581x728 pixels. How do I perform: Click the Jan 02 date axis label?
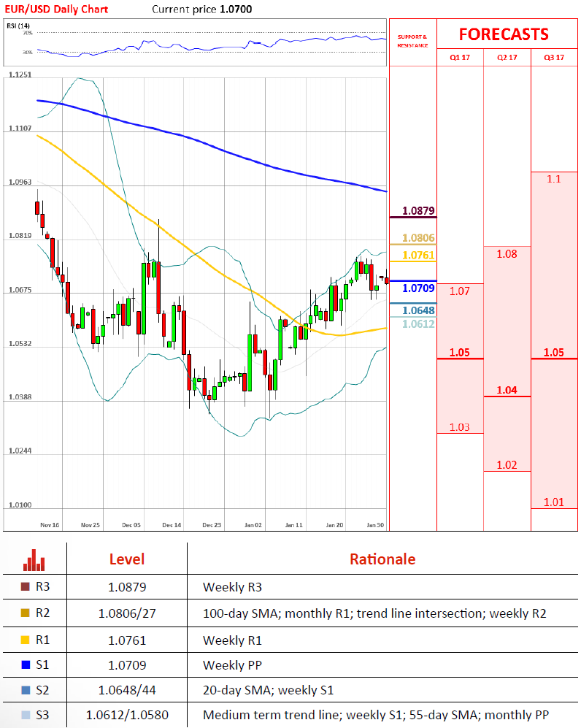pos(253,525)
